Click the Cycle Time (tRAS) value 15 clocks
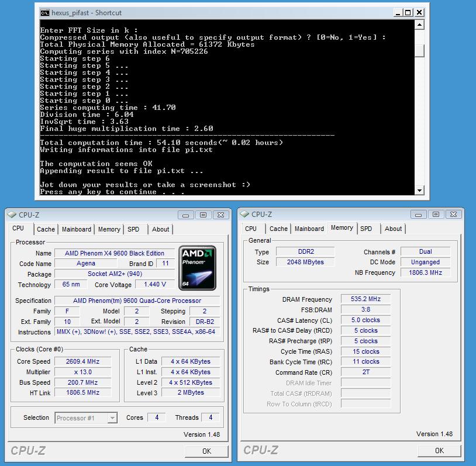476x466 pixels. 365,351
